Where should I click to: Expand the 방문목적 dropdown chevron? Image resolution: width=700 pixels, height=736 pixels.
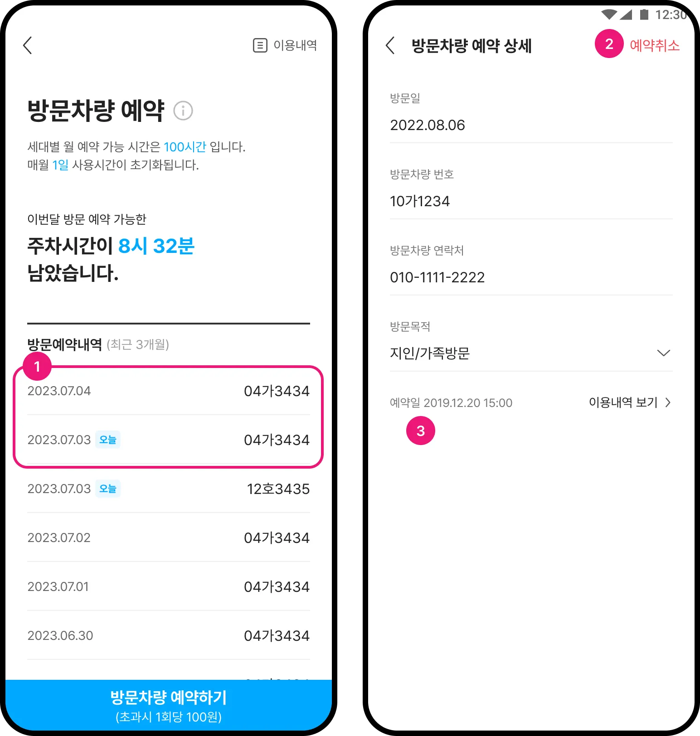663,353
